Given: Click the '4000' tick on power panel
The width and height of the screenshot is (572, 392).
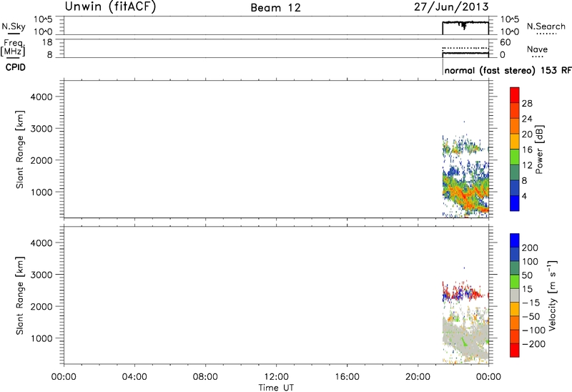Looking at the screenshot, I should tap(41, 97).
